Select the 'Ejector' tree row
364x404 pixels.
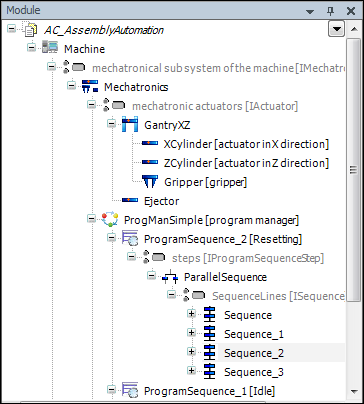[161, 201]
